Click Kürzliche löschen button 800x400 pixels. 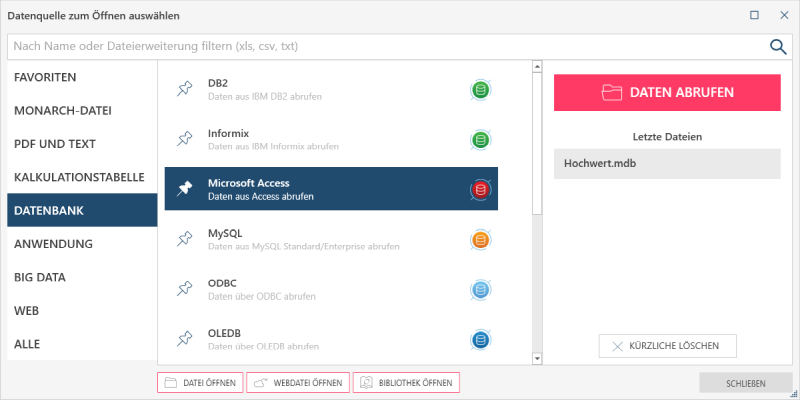[668, 346]
